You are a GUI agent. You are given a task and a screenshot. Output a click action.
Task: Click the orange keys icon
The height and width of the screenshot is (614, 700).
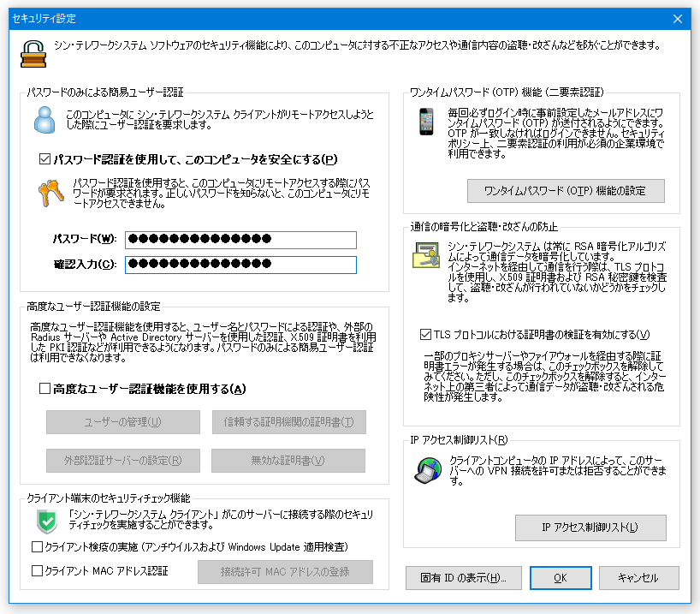50,193
